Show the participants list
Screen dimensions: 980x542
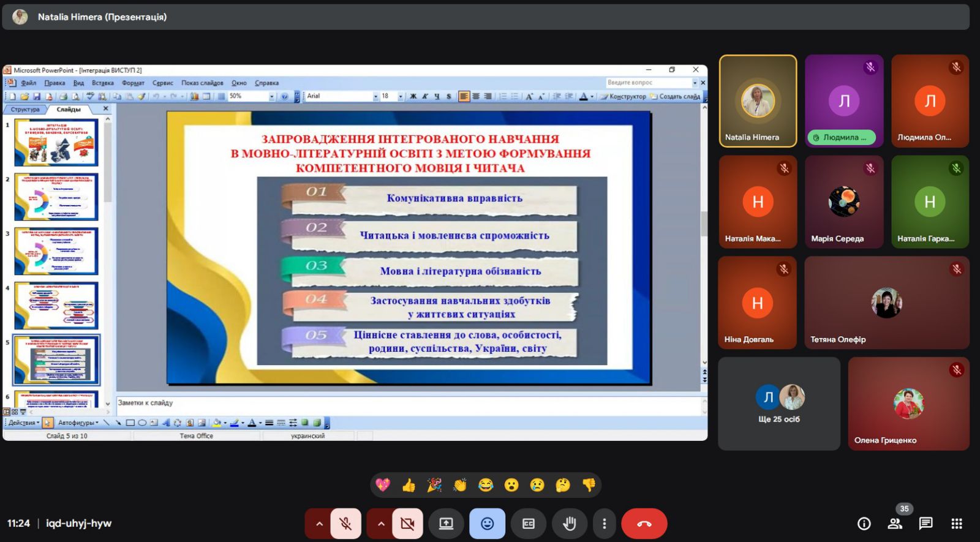point(895,524)
